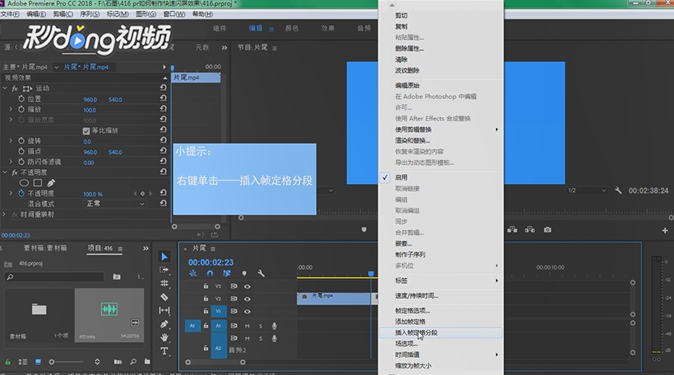Add opacity keyframe diamond button

click(142, 194)
